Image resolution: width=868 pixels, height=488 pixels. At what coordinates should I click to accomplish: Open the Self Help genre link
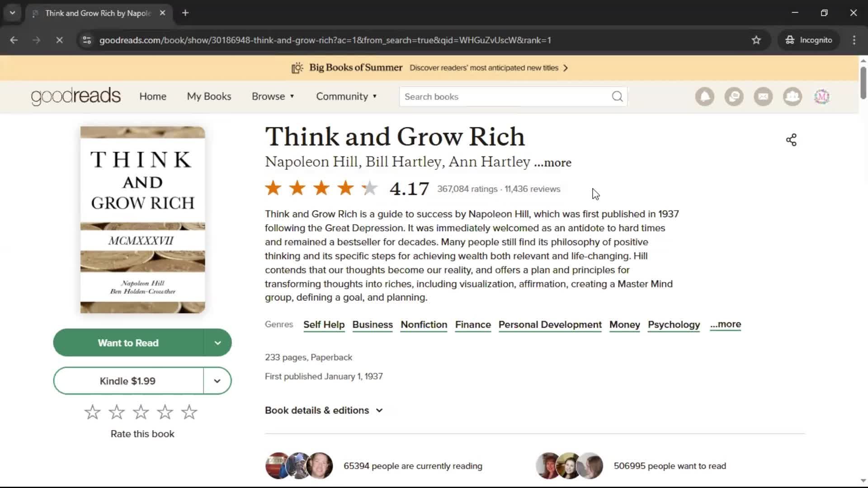coord(324,325)
